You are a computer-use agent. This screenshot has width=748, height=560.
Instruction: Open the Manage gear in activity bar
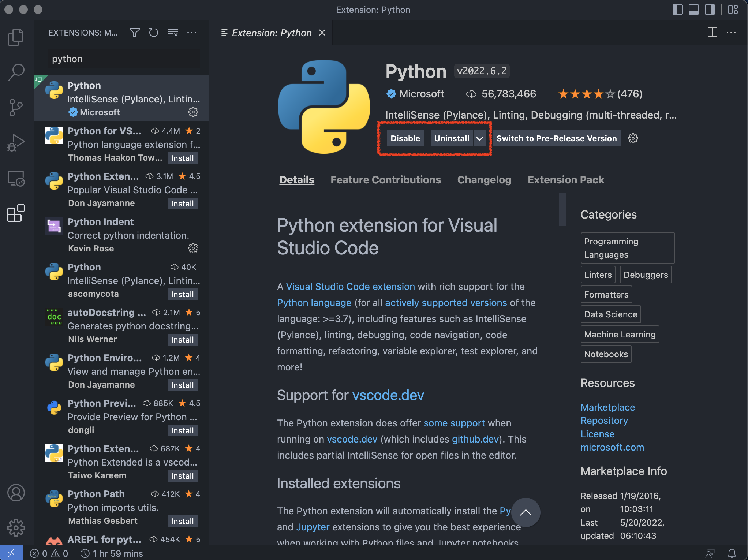[x=16, y=527]
